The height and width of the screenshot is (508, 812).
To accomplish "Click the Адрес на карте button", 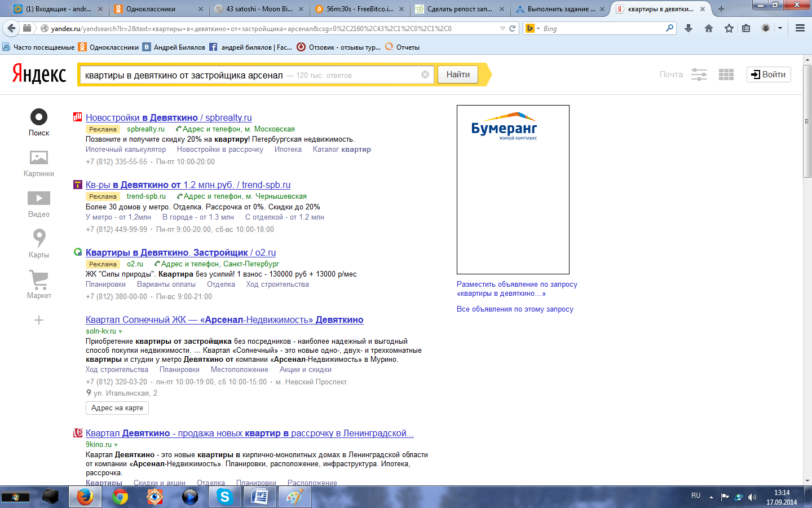I will tap(117, 408).
